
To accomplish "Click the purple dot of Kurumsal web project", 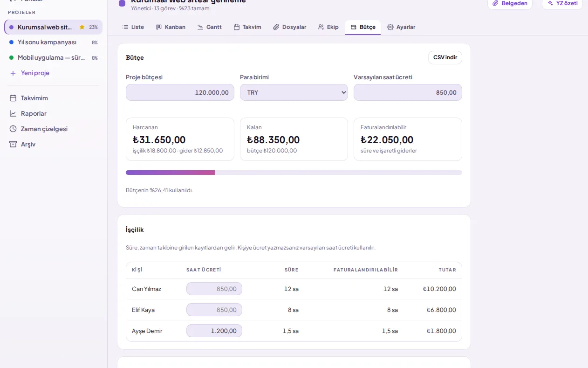I will point(12,27).
